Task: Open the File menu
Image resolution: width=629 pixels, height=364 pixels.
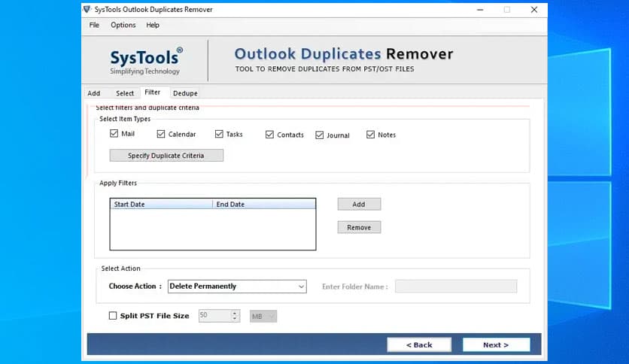Action: pos(94,25)
